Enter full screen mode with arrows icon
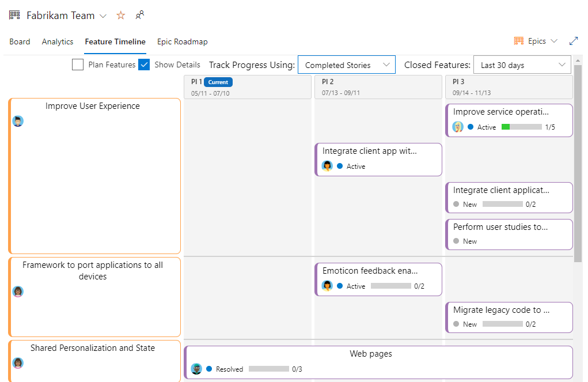588x382 pixels. (x=574, y=41)
